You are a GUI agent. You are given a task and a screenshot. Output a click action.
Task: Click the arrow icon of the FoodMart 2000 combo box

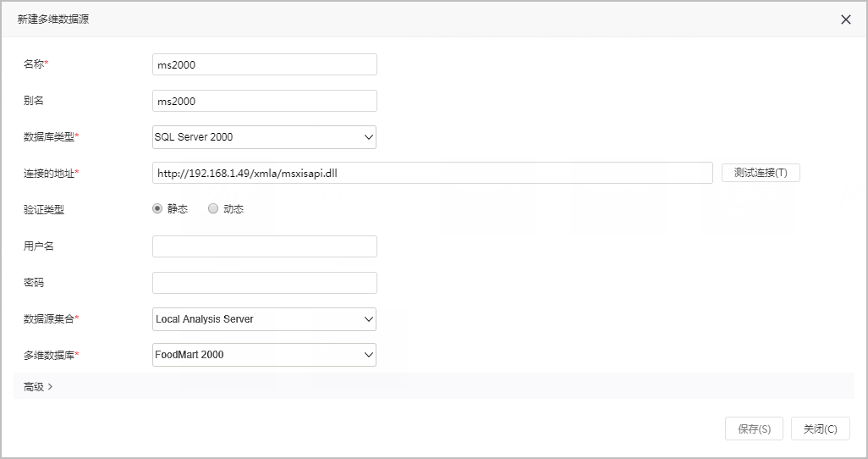[x=369, y=355]
